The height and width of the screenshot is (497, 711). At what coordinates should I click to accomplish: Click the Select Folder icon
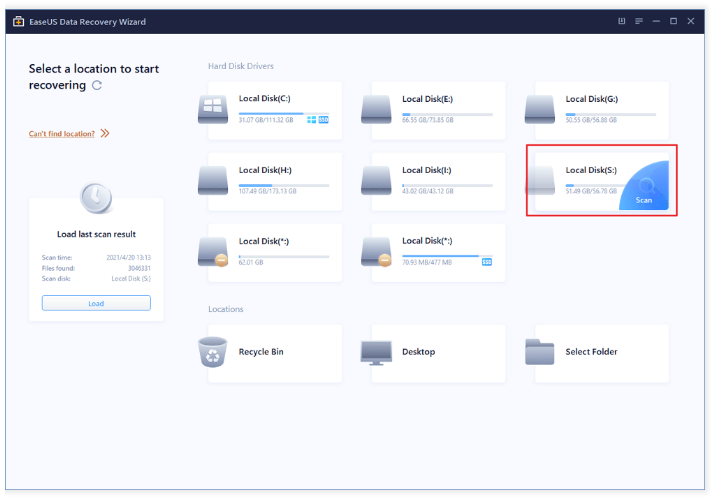(540, 352)
